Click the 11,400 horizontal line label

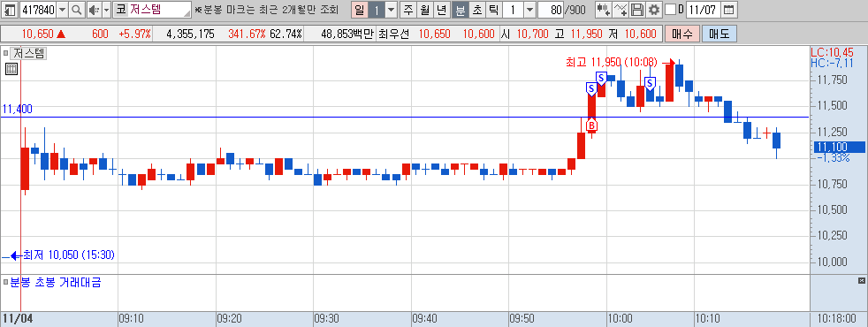[x=17, y=109]
